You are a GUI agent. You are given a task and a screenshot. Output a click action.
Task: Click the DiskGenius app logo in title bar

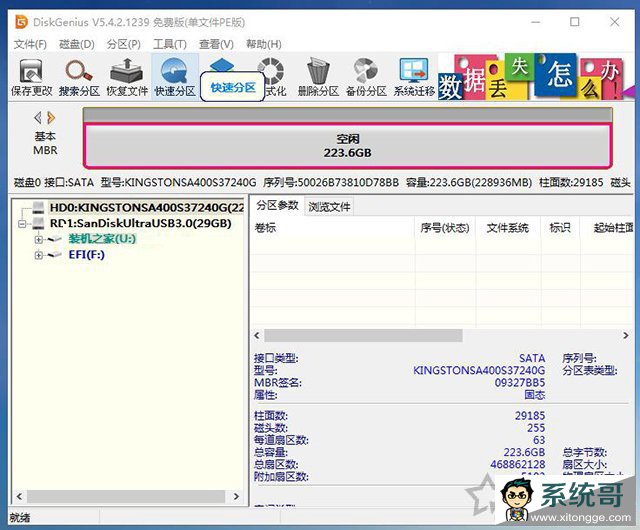pos(21,22)
